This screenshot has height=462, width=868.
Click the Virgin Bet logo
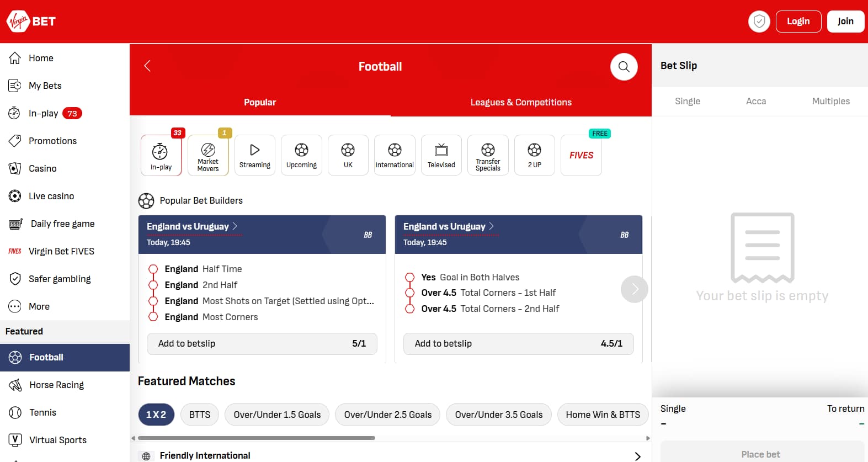pyautogui.click(x=31, y=22)
